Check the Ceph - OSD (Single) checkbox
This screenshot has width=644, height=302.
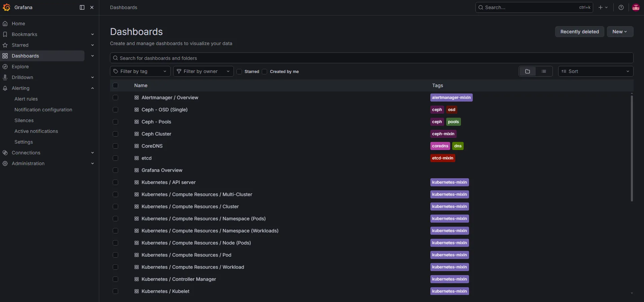point(115,110)
